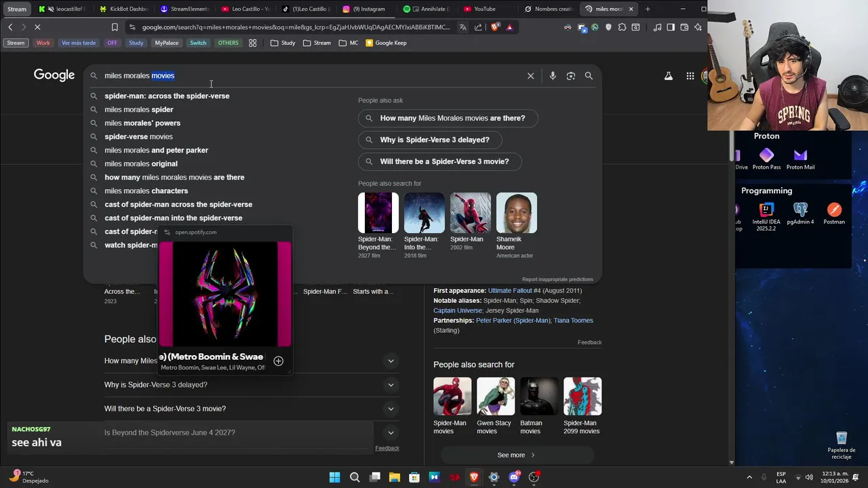Clear the search box with the X icon
This screenshot has width=868, height=488.
pyautogui.click(x=530, y=76)
